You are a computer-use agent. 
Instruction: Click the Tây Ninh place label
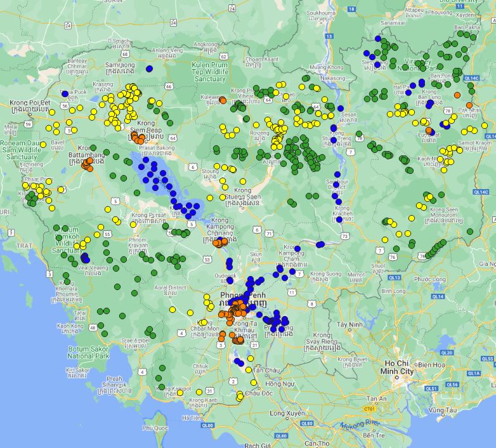[x=349, y=324]
